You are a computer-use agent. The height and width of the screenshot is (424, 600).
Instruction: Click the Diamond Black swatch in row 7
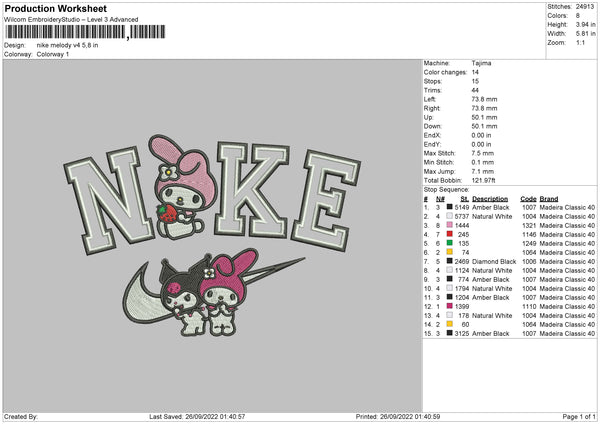tap(450, 261)
